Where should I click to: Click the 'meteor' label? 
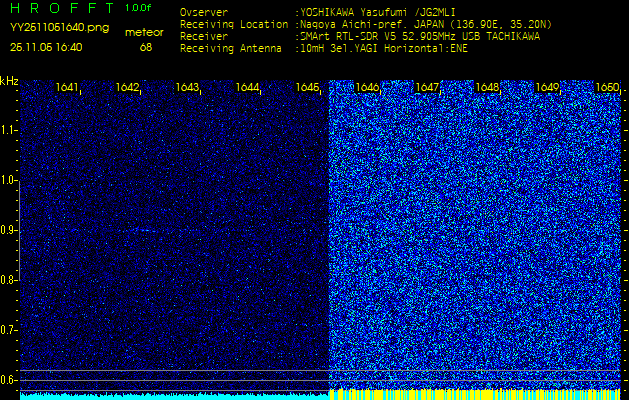144,33
